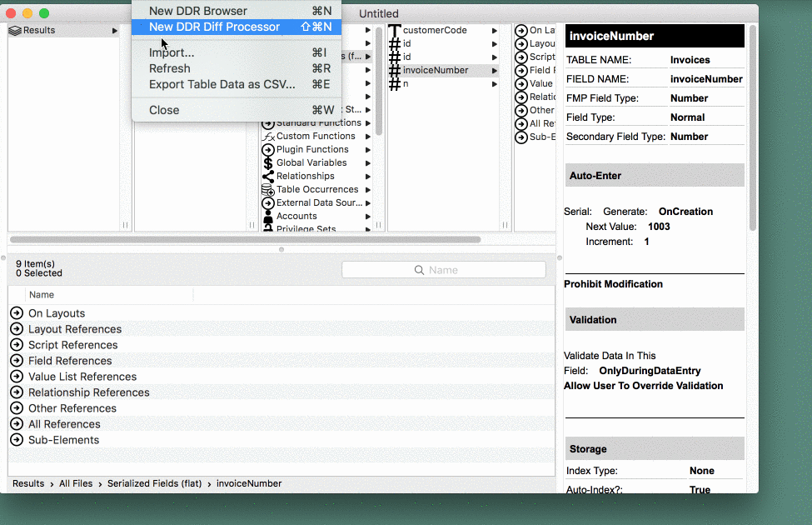Choose New DDR Browser menu item
The width and height of the screenshot is (812, 525).
[x=237, y=11]
